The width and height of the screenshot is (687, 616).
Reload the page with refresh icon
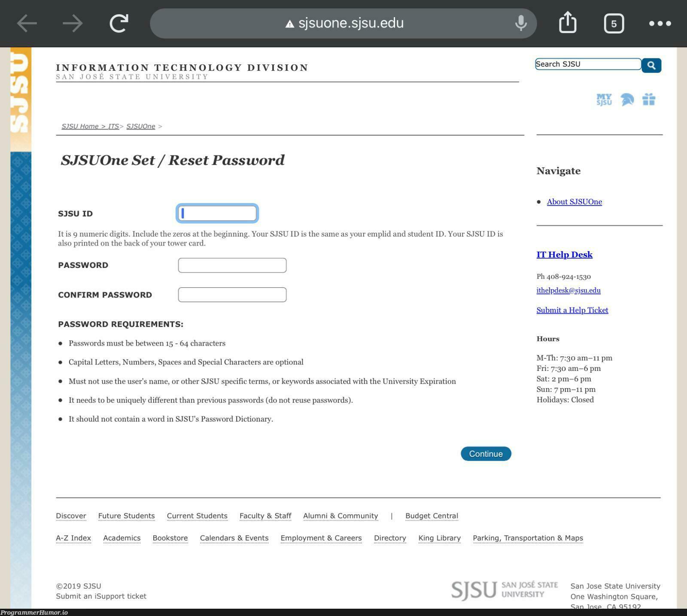119,23
